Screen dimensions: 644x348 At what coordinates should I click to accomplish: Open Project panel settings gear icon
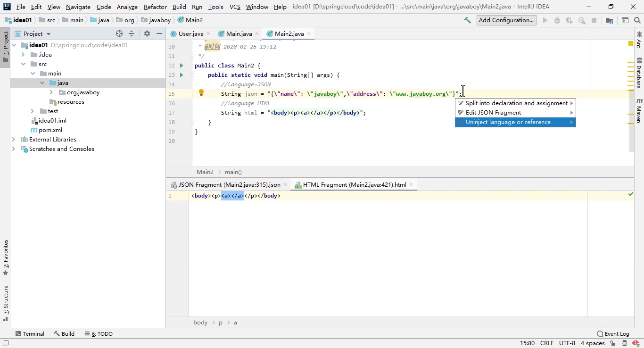click(147, 33)
